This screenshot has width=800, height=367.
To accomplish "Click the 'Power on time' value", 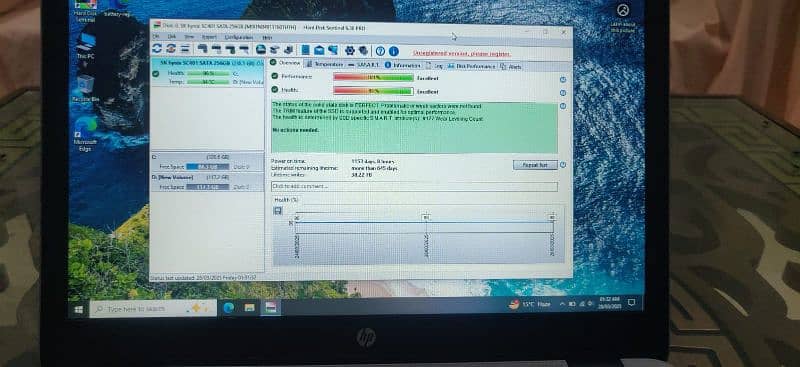I will tap(373, 161).
